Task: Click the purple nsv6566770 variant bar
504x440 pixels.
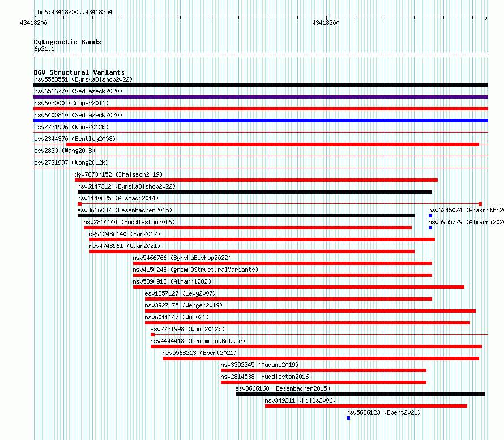Action: coord(260,97)
